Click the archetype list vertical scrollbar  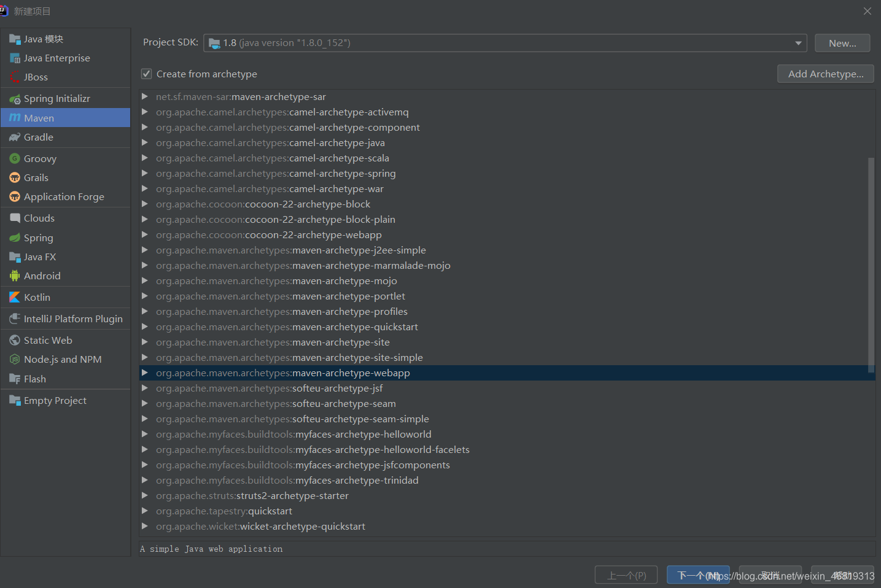click(871, 265)
